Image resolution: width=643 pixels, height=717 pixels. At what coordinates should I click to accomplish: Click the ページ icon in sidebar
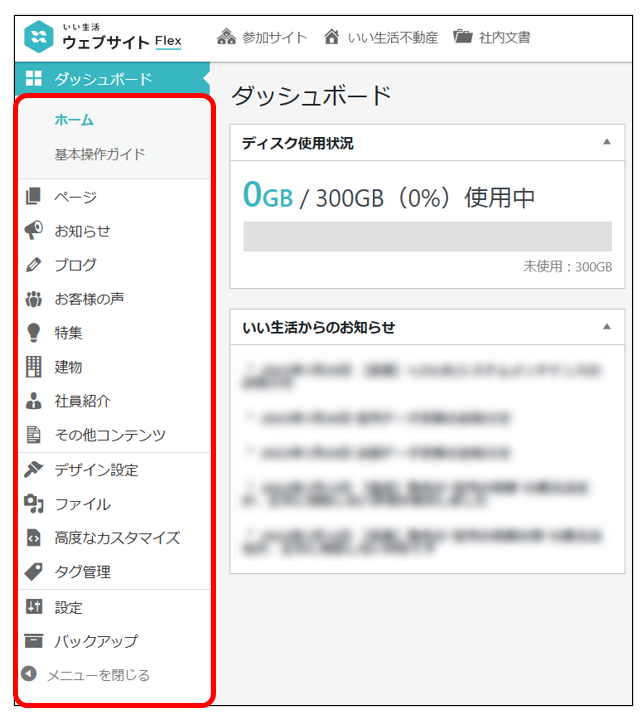pyautogui.click(x=33, y=197)
